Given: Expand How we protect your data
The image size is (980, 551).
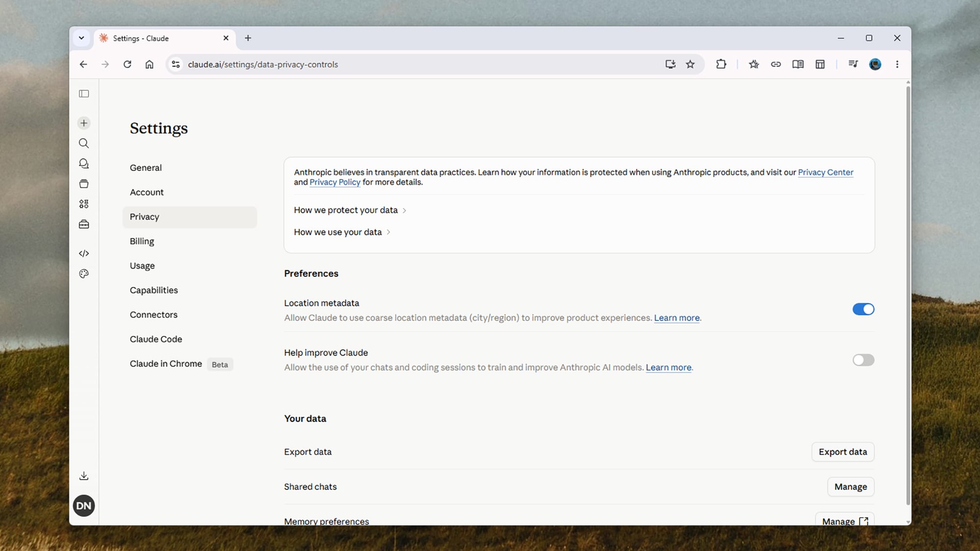Looking at the screenshot, I should [350, 210].
